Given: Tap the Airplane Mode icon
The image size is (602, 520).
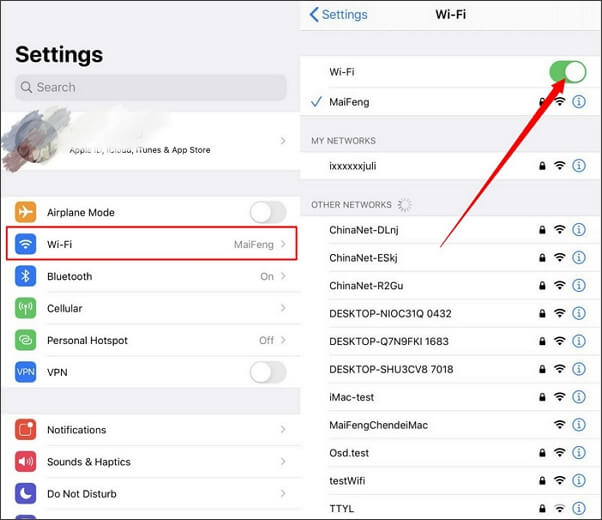Looking at the screenshot, I should [x=26, y=212].
